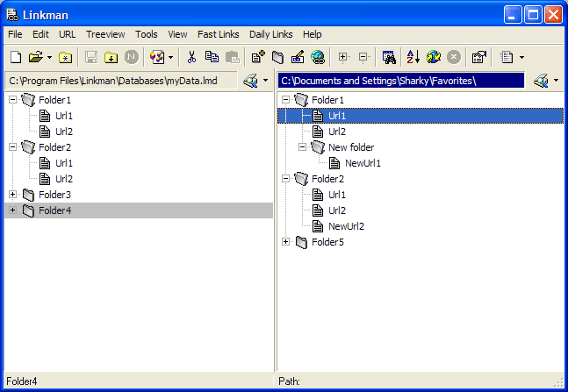This screenshot has height=392, width=568.
Task: Select Folder5 in right tree
Action: 327,242
